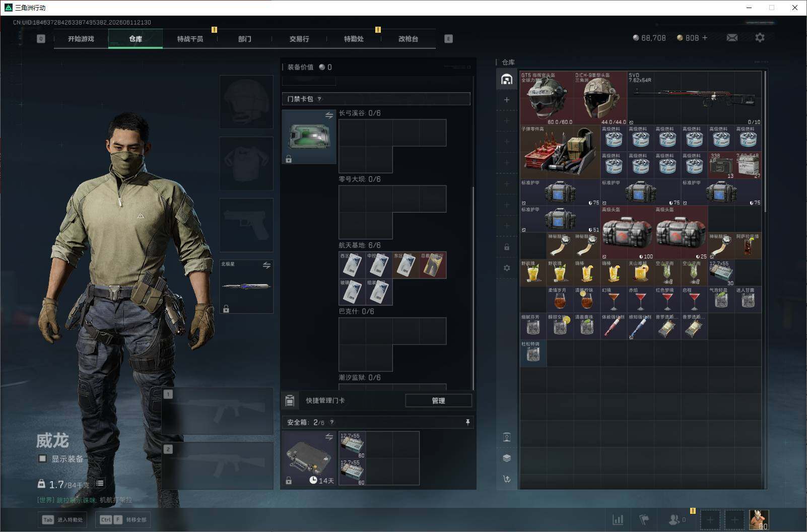This screenshot has width=807, height=532.
Task: Click the 关山难越 cocktail item
Action: pyautogui.click(x=641, y=273)
